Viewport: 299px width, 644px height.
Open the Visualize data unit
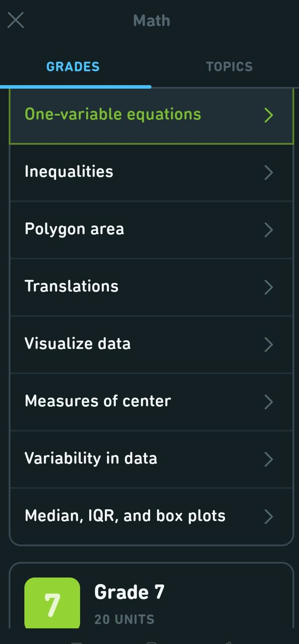point(77,343)
